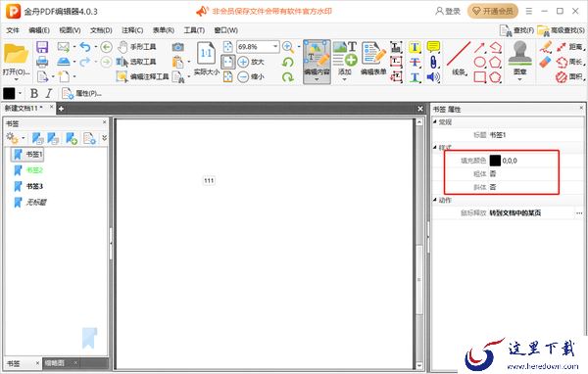Select the Distance (距离) measure tool

[x=570, y=47]
